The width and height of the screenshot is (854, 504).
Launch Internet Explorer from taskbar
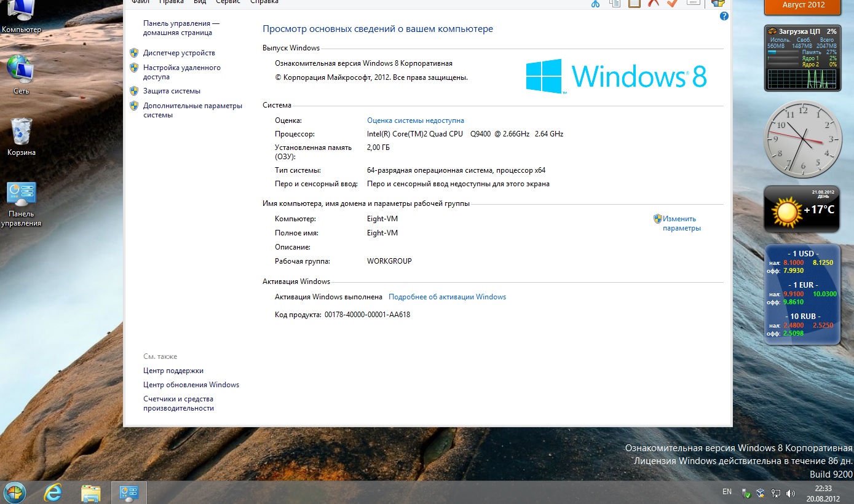coord(53,492)
